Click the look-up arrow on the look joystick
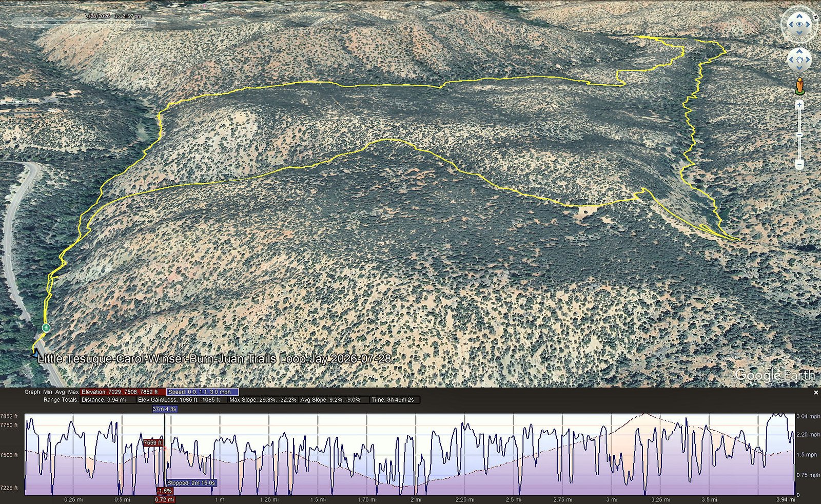The image size is (821, 504). click(799, 16)
